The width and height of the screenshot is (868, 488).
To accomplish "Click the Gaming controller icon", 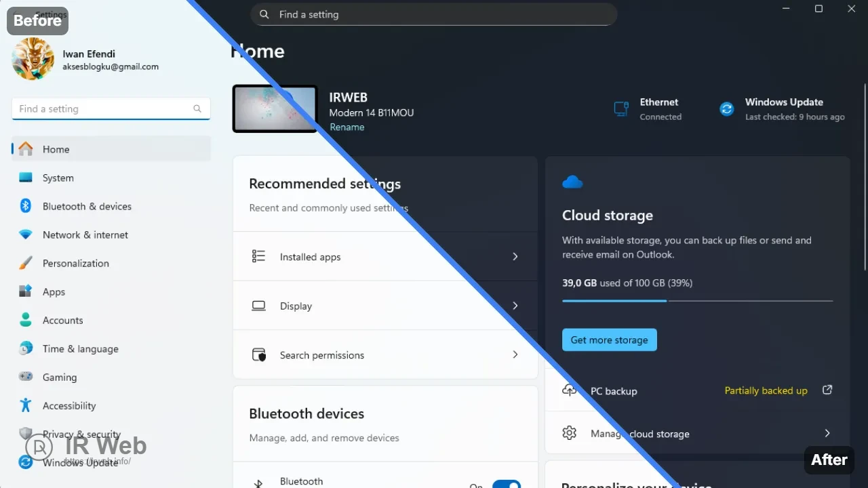I will (26, 377).
